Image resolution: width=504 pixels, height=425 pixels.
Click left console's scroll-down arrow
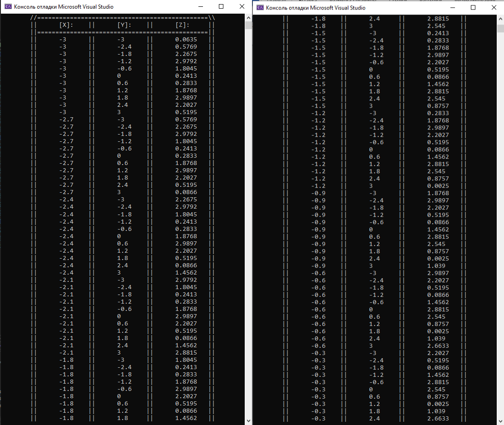pos(248,420)
